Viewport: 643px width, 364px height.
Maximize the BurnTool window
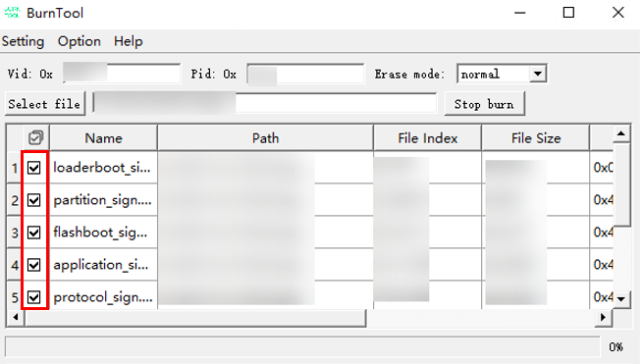point(568,13)
